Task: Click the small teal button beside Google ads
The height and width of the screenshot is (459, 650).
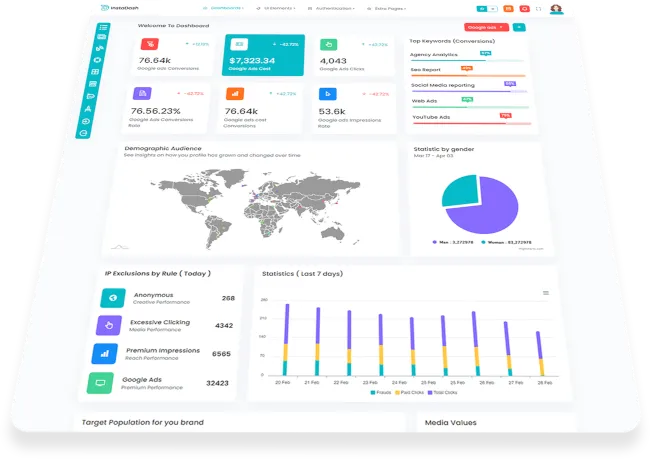Action: 519,27
